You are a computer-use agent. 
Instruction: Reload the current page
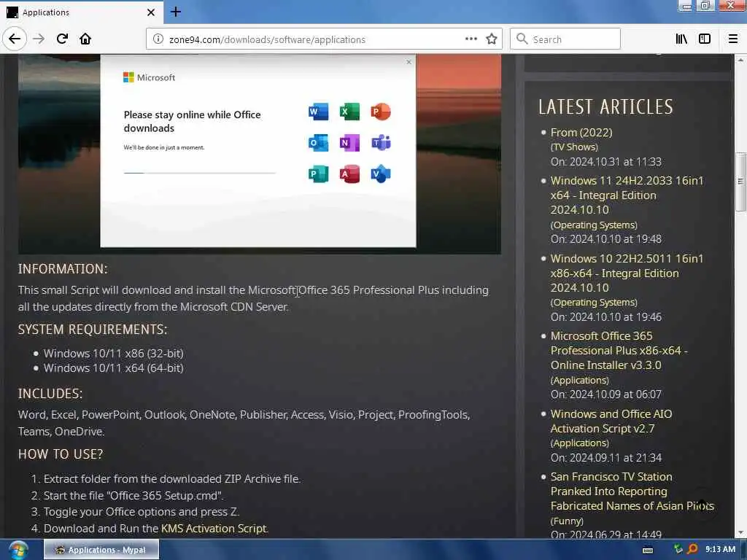click(x=62, y=39)
